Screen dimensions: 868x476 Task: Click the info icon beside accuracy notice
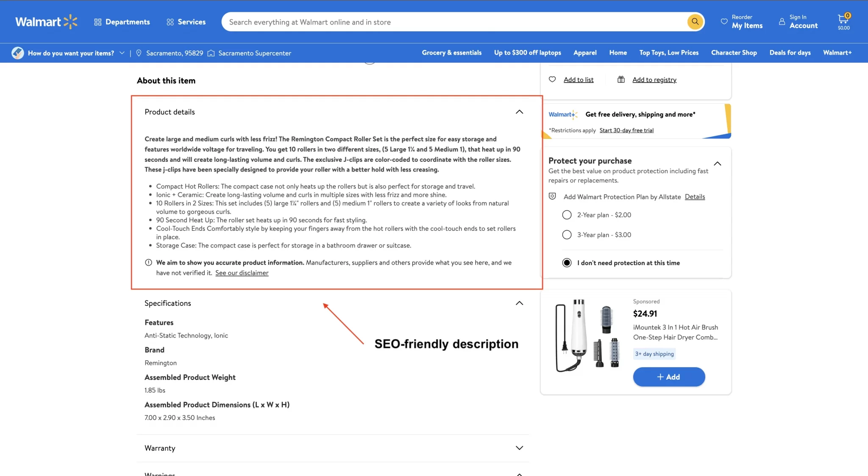148,263
